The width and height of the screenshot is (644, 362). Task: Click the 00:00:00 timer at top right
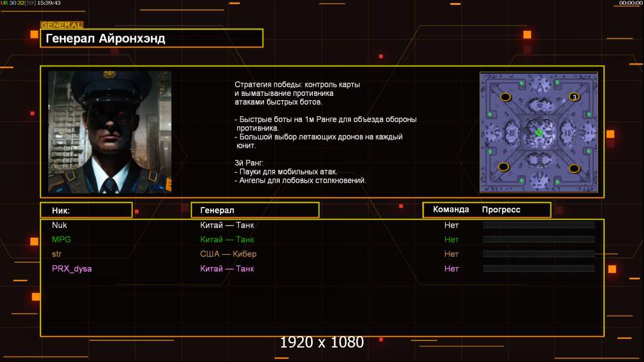[x=631, y=3]
